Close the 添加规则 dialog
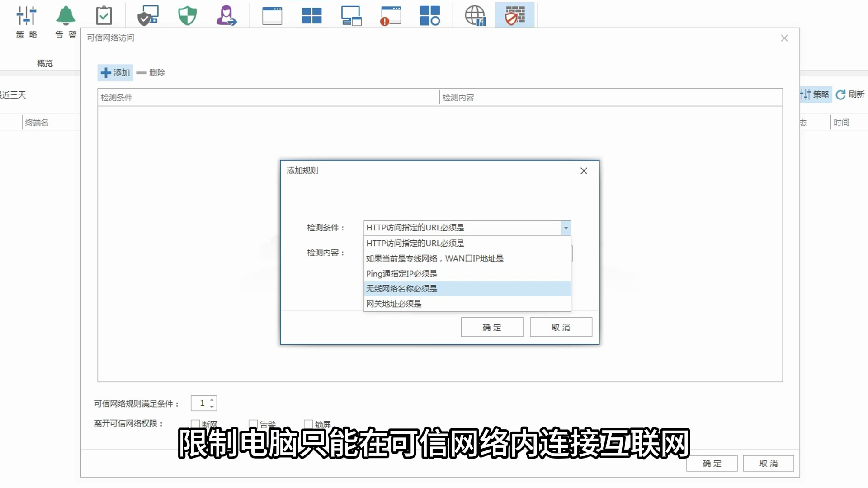The height and width of the screenshot is (488, 868). click(x=584, y=171)
